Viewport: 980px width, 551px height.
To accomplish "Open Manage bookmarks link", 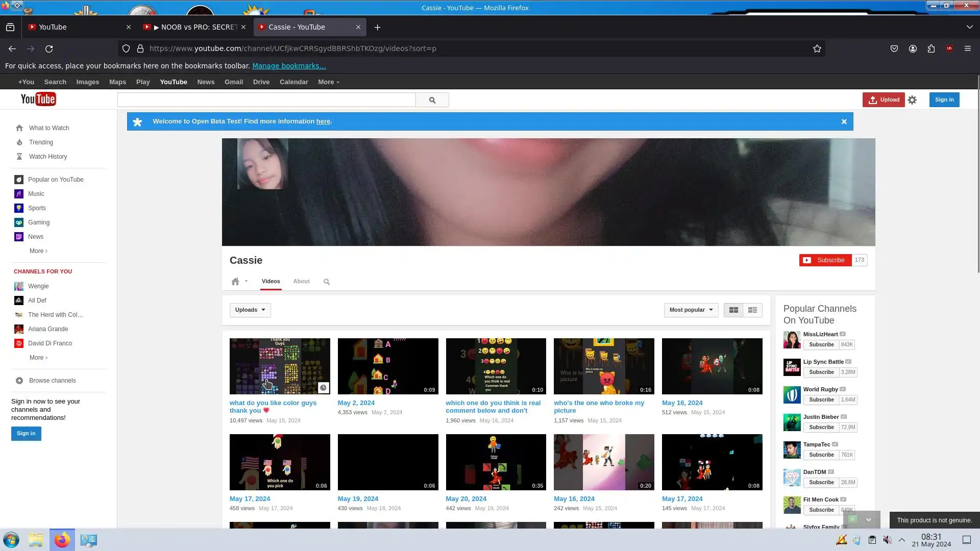I will [x=289, y=66].
